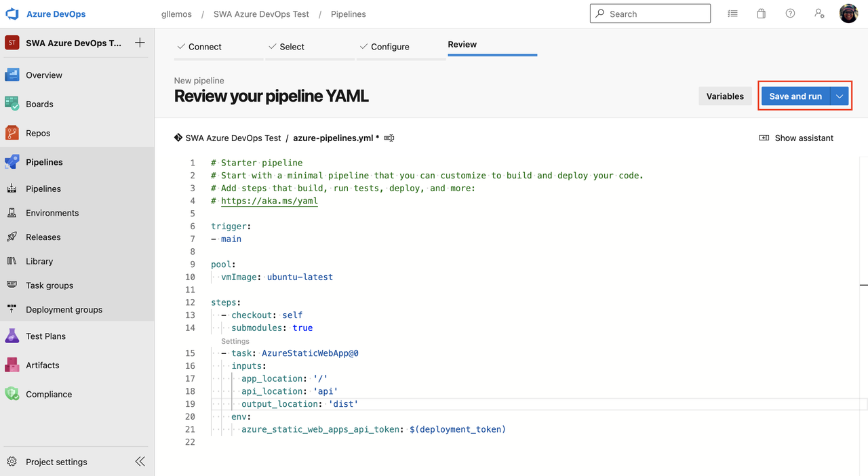
Task: Open the Overview sidebar icon
Action: [12, 75]
